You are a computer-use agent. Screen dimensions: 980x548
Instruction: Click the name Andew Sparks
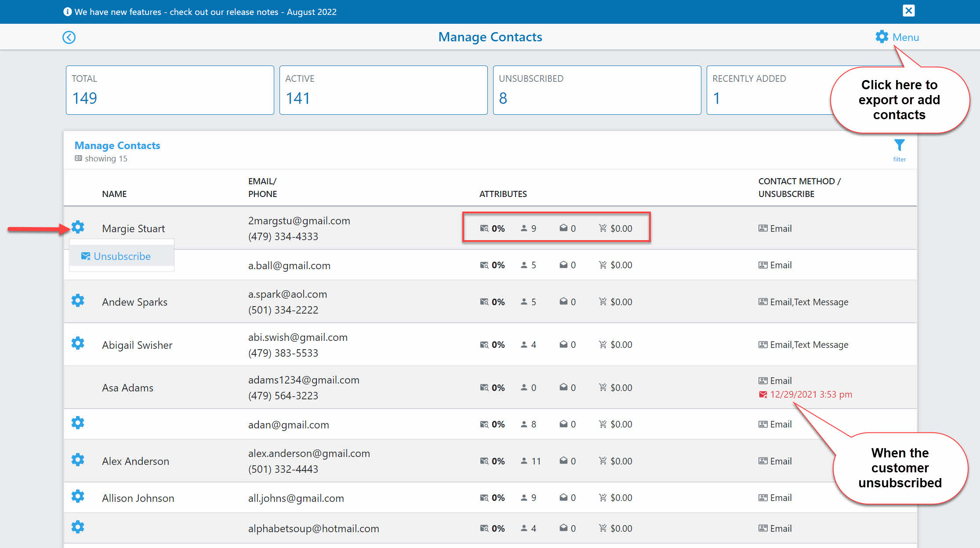(x=134, y=302)
